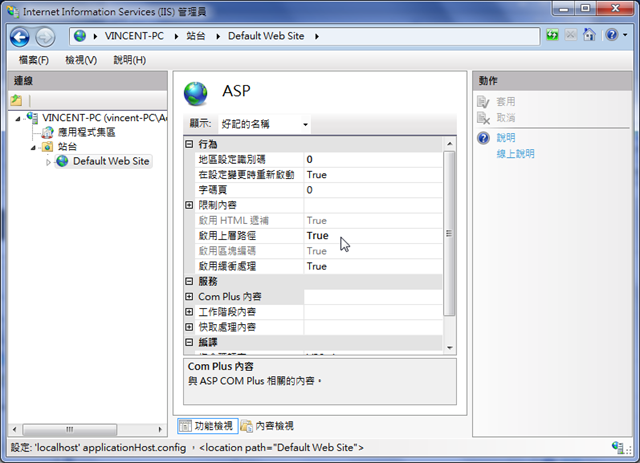Click the create connection icon in 連線 pane
The image size is (640, 463).
coord(16,100)
